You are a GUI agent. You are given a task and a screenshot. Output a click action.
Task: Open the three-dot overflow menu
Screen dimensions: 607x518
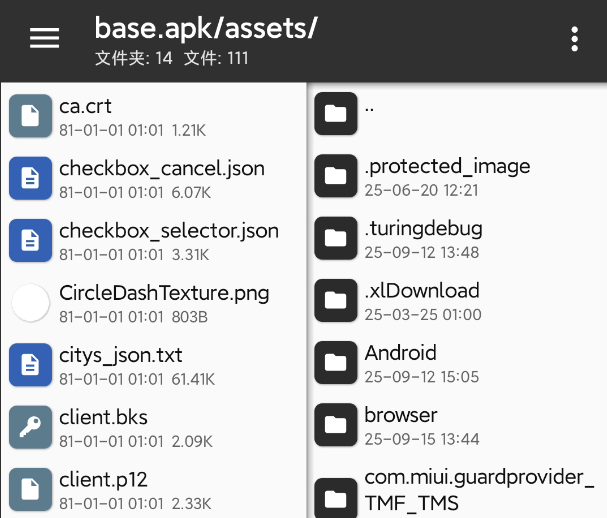[x=574, y=39]
